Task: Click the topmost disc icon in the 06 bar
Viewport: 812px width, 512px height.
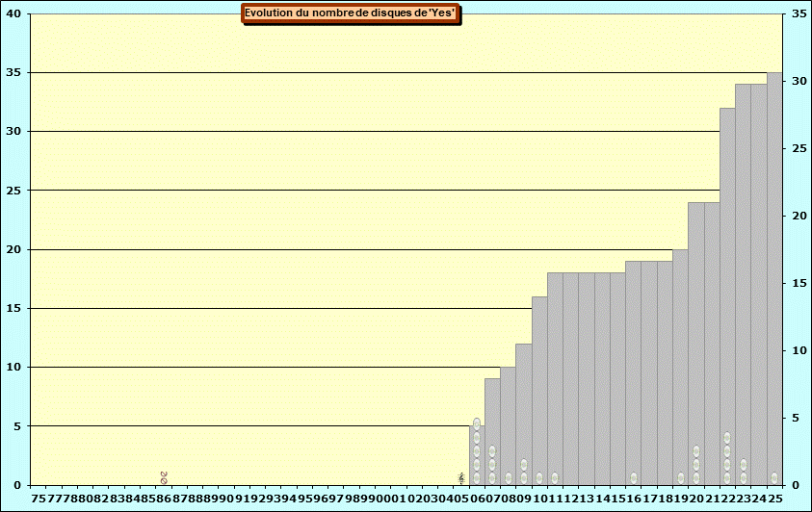Action: click(477, 424)
